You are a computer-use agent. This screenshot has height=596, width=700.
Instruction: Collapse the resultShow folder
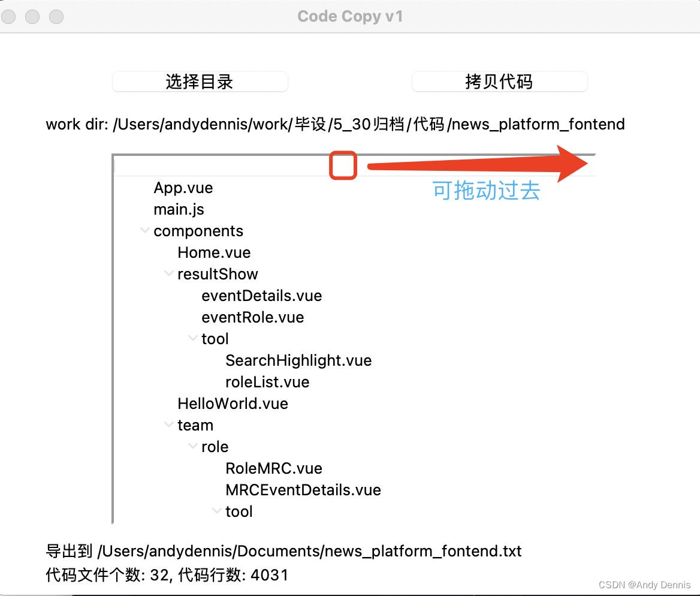point(168,273)
